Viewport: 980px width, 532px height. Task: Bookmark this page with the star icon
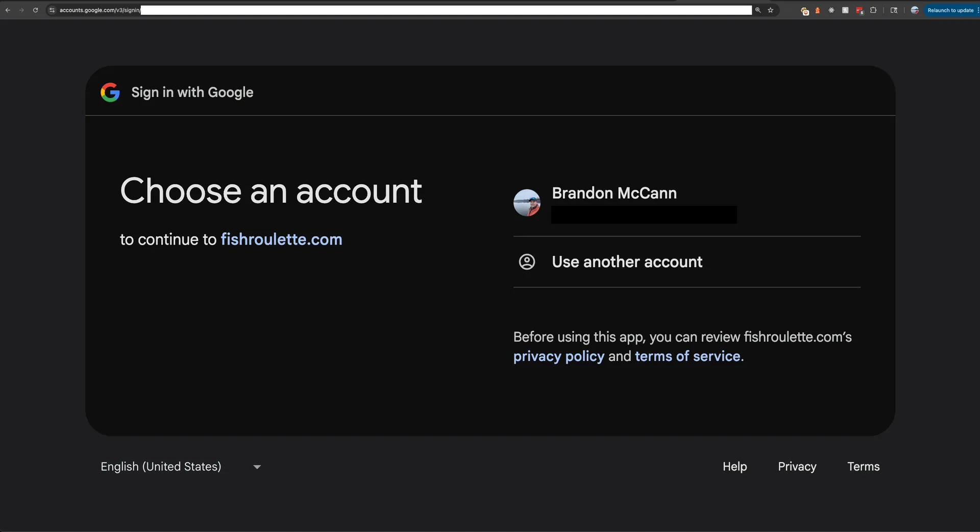(x=771, y=10)
